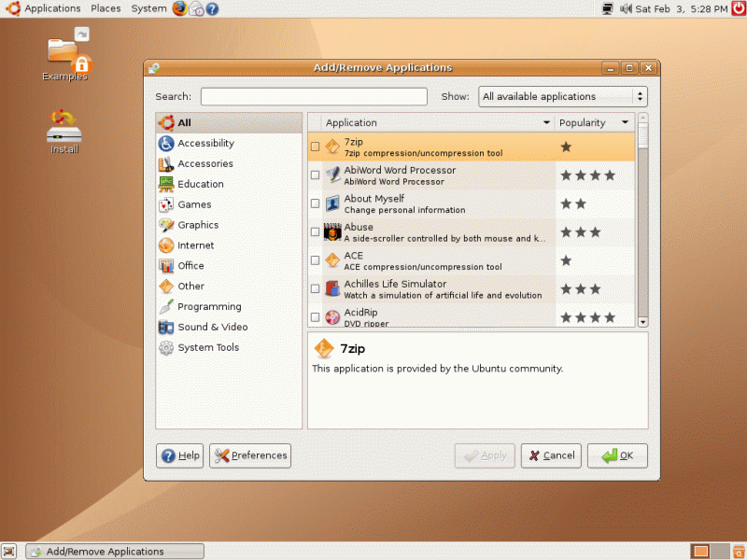This screenshot has width=747, height=560.
Task: Click the volume speaker icon
Action: [x=626, y=8]
